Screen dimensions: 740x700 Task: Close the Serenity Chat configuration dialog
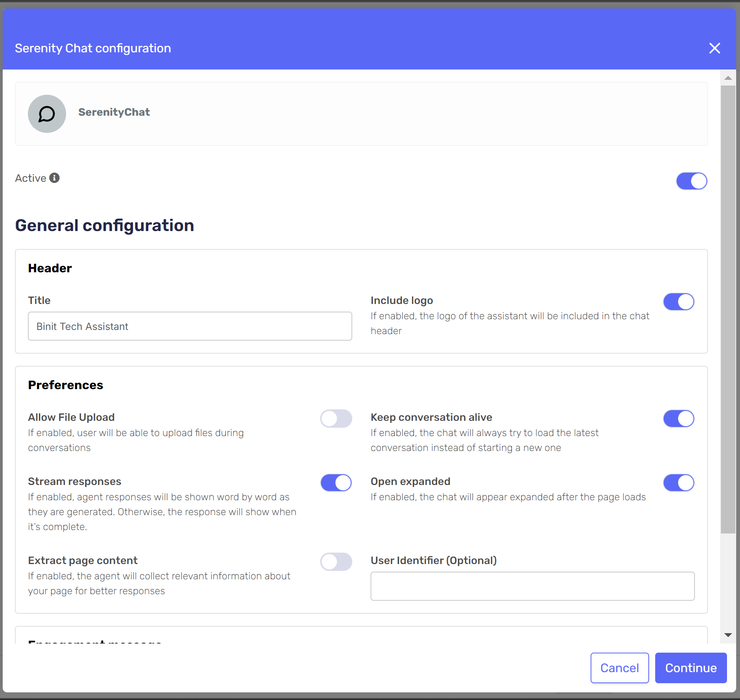pyautogui.click(x=714, y=48)
